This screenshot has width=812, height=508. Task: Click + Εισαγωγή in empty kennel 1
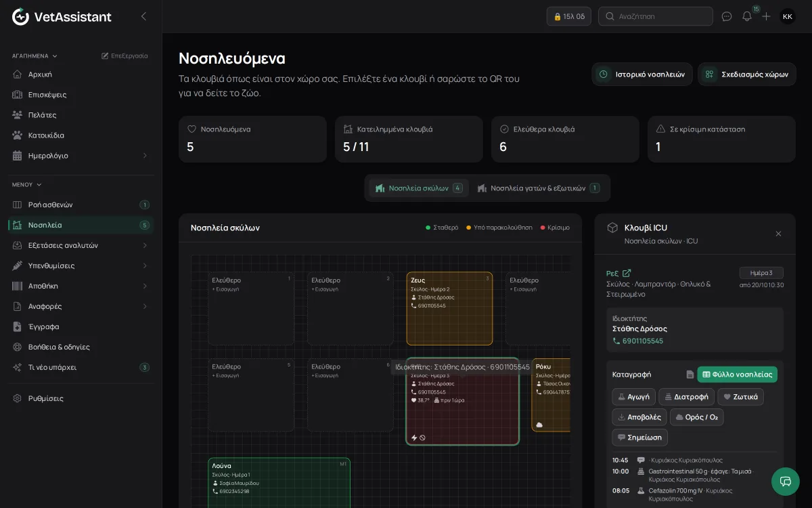coord(225,289)
